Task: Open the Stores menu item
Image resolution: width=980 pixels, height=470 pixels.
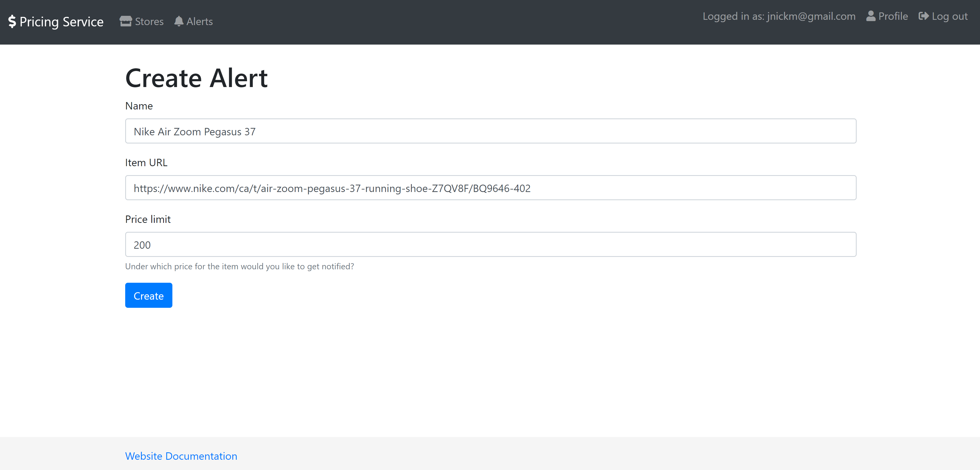Action: click(142, 21)
